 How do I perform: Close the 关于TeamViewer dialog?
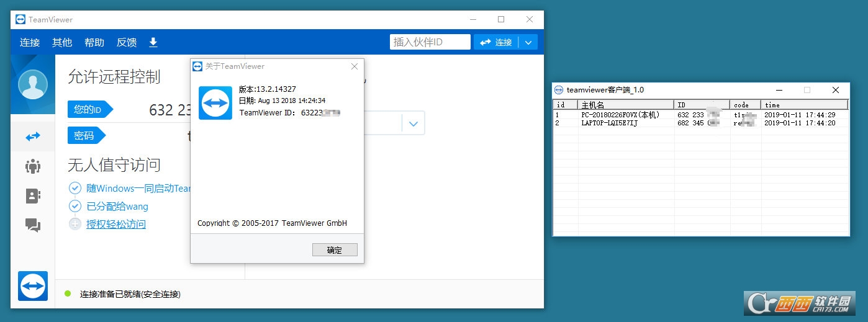click(354, 66)
